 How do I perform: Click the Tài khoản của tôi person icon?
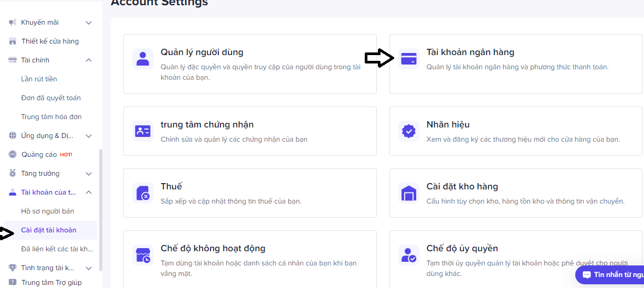13,193
